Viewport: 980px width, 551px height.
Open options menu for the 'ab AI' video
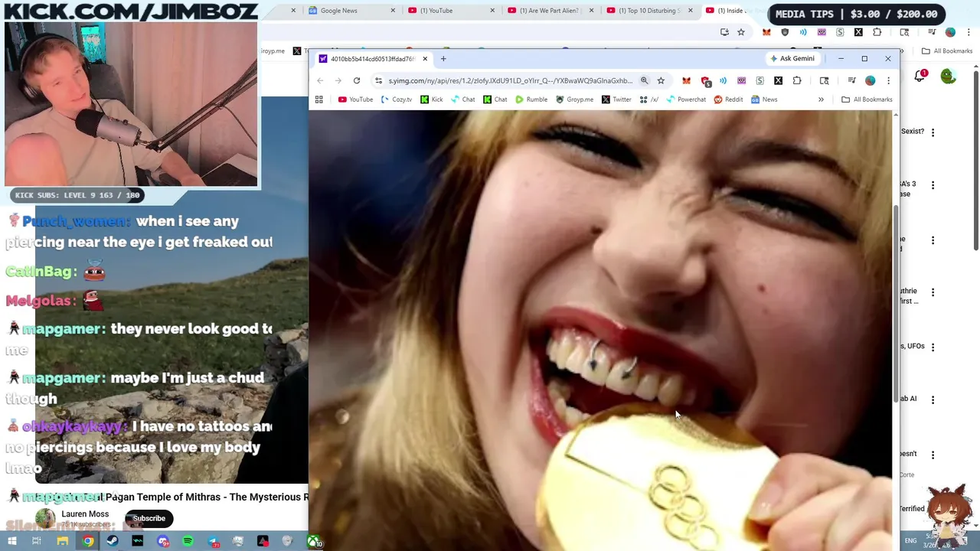tap(933, 399)
